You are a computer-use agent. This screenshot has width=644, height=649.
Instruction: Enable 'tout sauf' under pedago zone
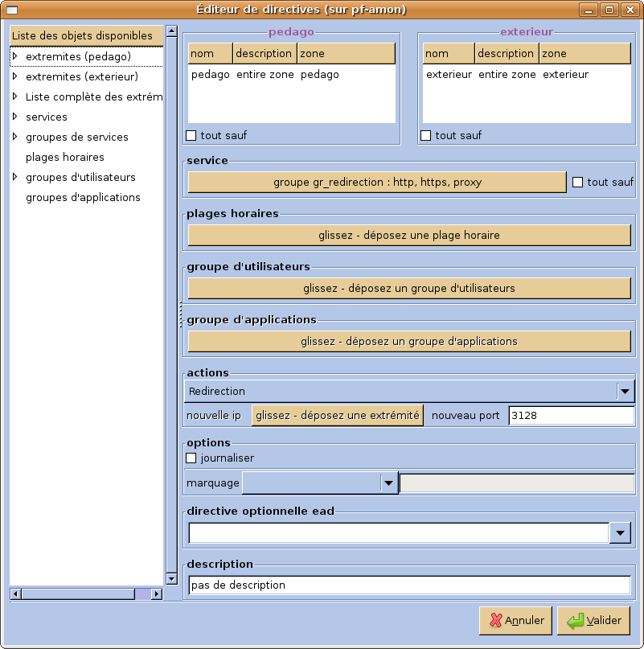(191, 135)
